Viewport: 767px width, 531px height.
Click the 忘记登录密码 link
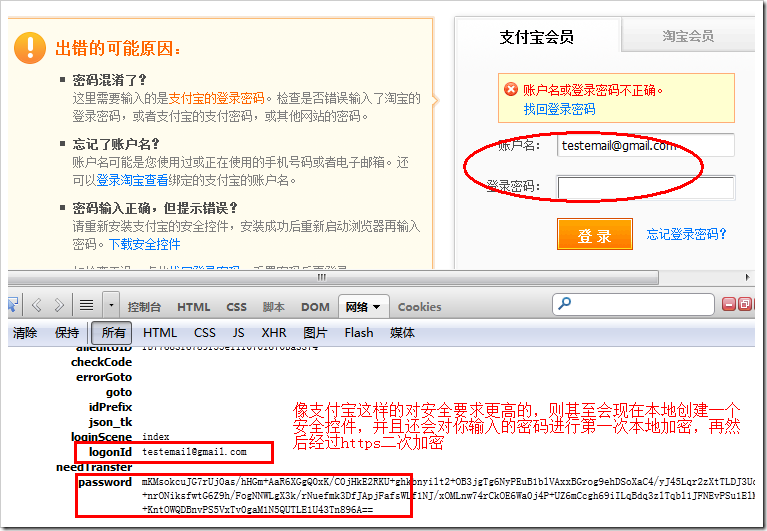click(x=686, y=235)
